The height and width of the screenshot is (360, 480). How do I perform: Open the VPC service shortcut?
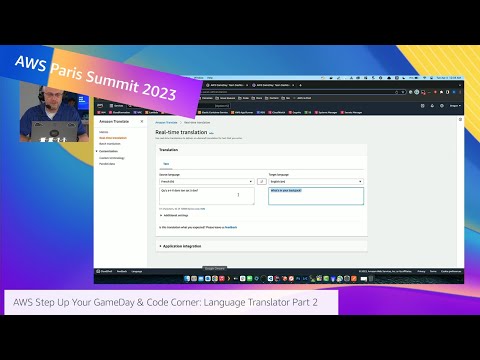coord(137,112)
